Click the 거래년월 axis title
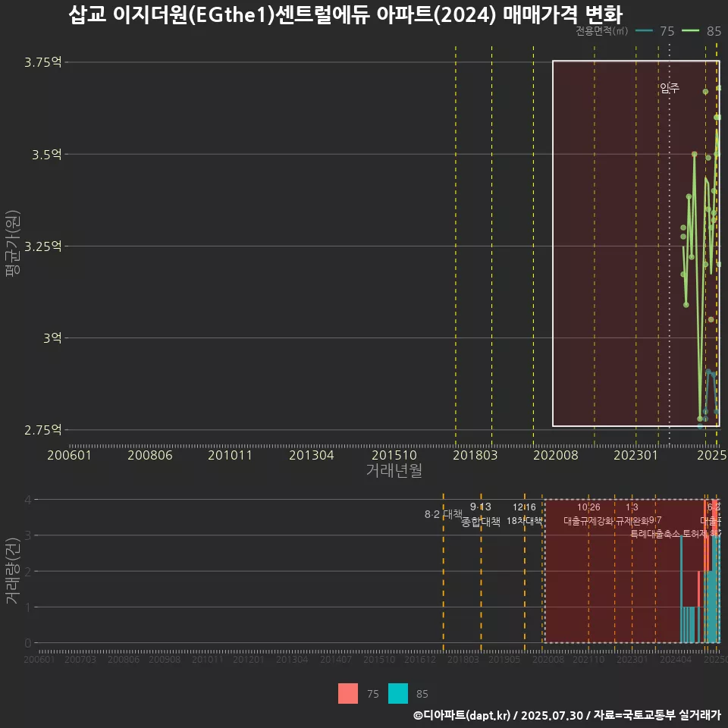This screenshot has height=728, width=728. pos(394,470)
